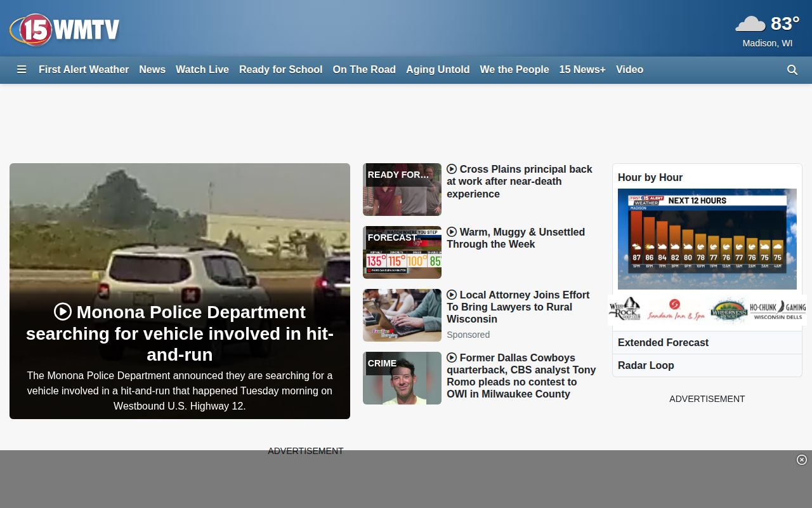Open the Extended Forecast link
Screen dimensions: 812x508
click(x=663, y=342)
